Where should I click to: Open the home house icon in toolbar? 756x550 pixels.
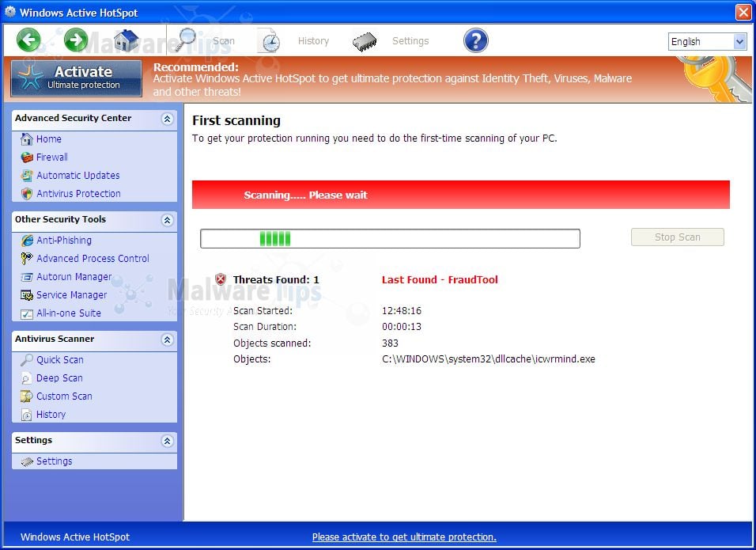point(126,40)
